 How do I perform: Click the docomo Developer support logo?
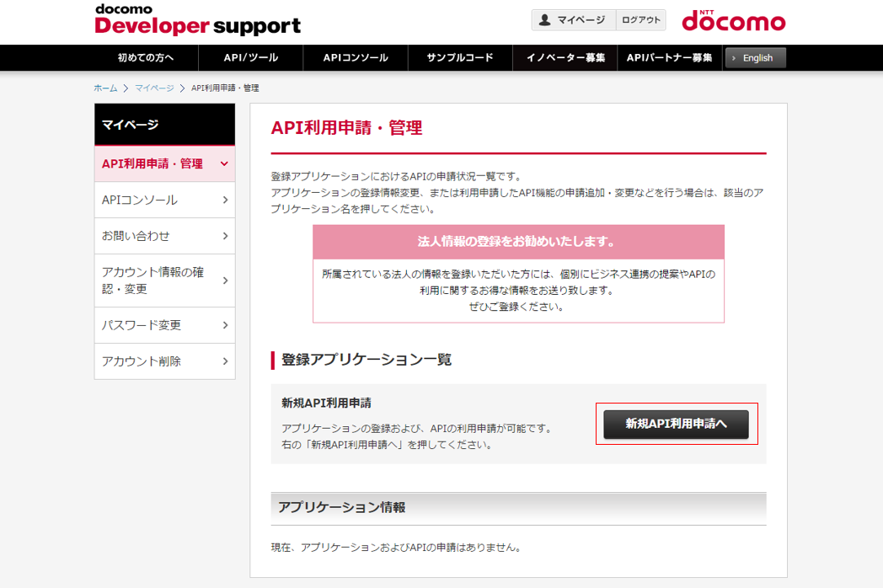point(198,20)
